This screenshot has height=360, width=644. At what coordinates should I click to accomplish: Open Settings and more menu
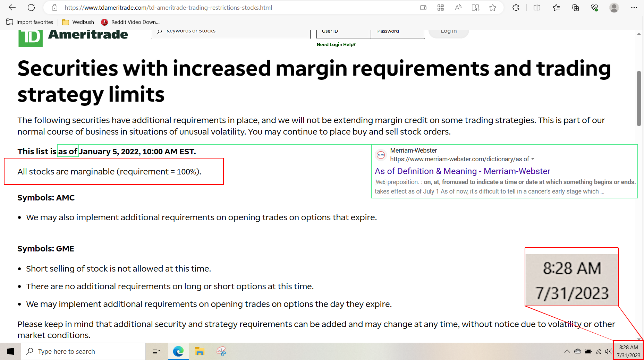click(x=634, y=8)
